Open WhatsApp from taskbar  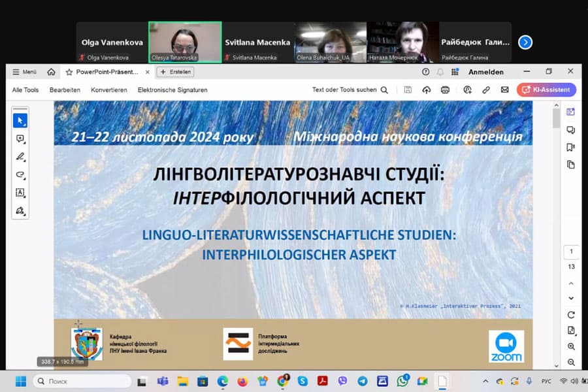click(402, 381)
